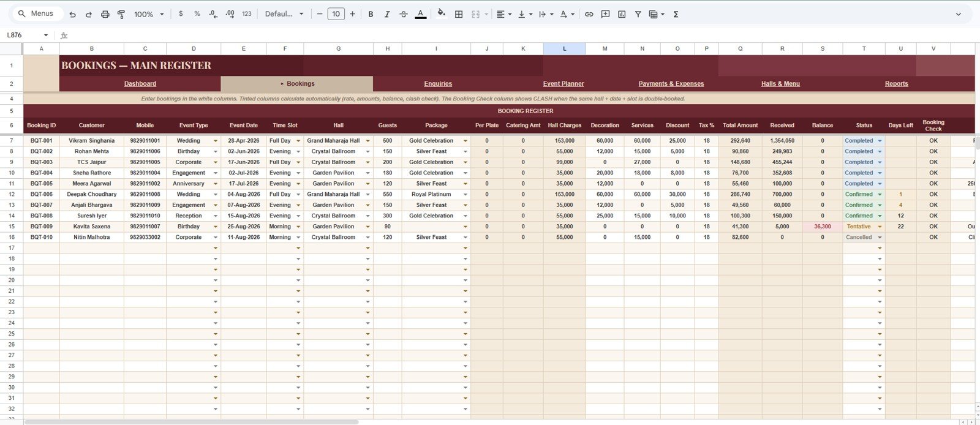The height and width of the screenshot is (425, 980).
Task: Open the filter views icon
Action: tap(656, 14)
